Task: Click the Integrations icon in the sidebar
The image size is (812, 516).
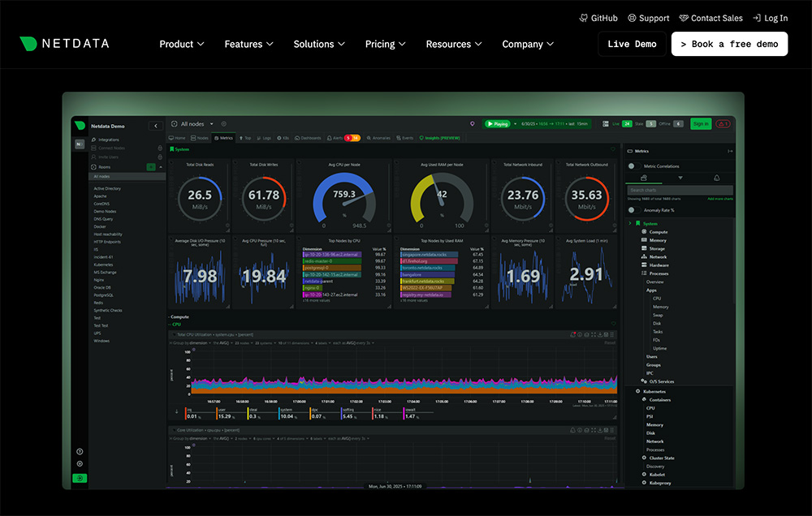Action: point(93,140)
